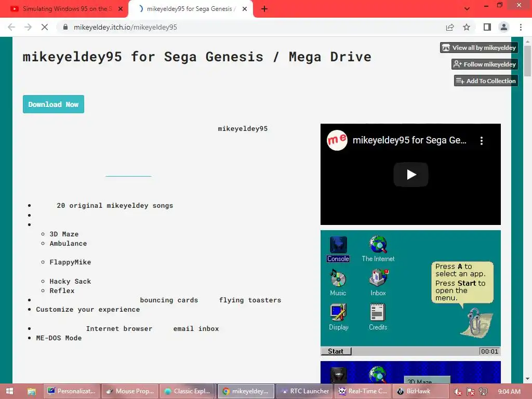532x399 pixels.
Task: Click the Console icon in the screenshot
Action: [338, 249]
